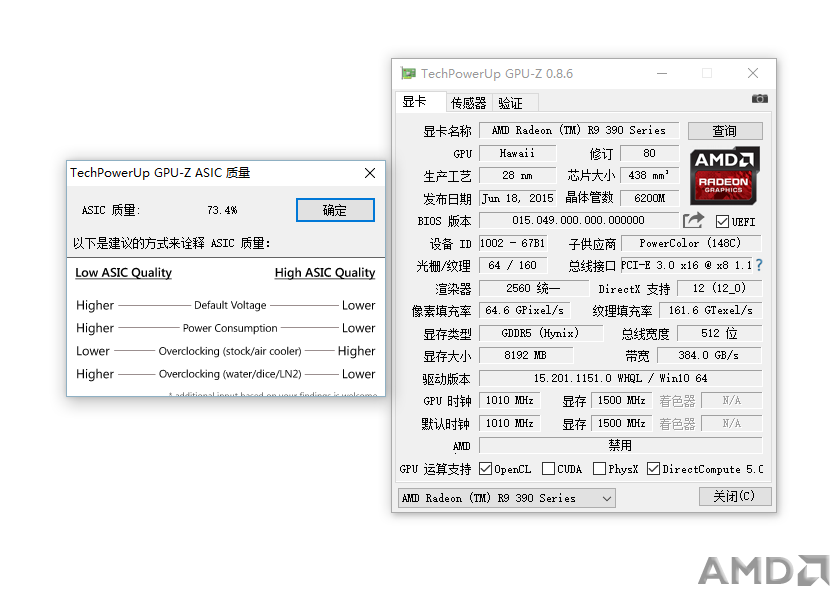Click the device ID 1002 - 67B1 field
The height and width of the screenshot is (591, 835).
point(512,243)
